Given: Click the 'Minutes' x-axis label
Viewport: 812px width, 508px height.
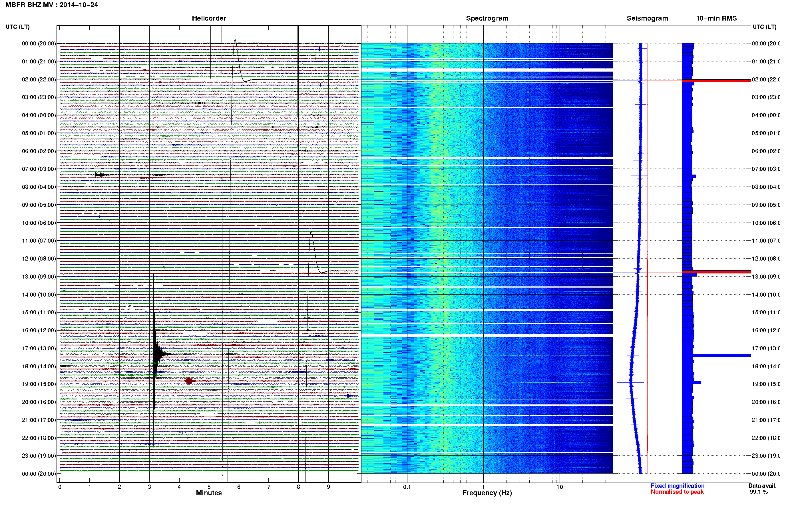Looking at the screenshot, I should [209, 493].
